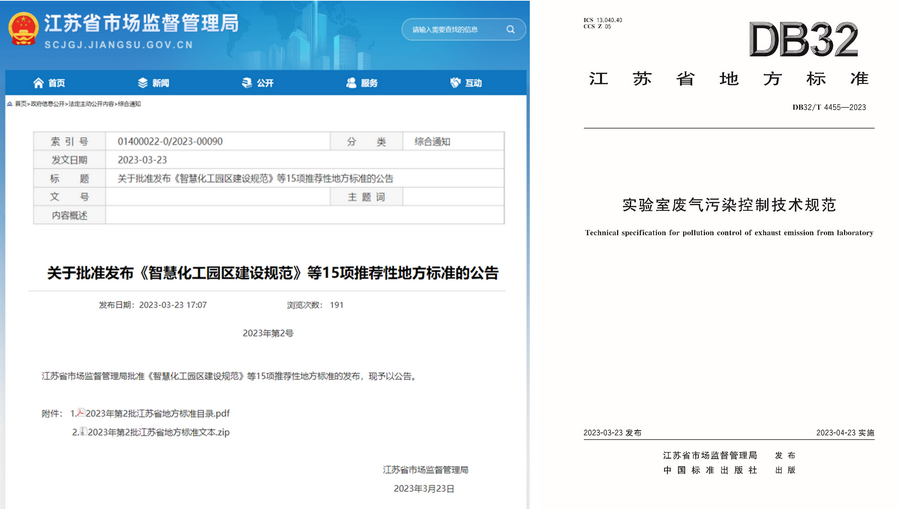Click the person icon beside 服务
The height and width of the screenshot is (509, 900).
(x=351, y=83)
